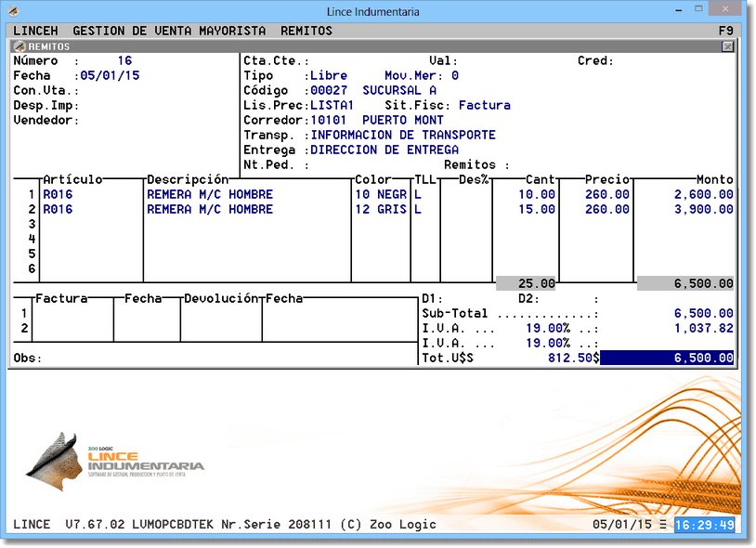Click the D1: discount label
Viewport: 756px width, 548px height.
(433, 299)
